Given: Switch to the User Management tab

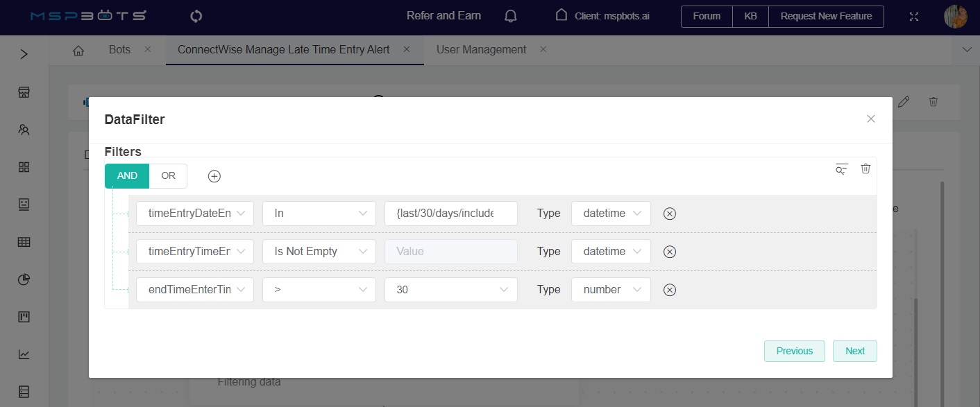Looking at the screenshot, I should click(x=481, y=49).
